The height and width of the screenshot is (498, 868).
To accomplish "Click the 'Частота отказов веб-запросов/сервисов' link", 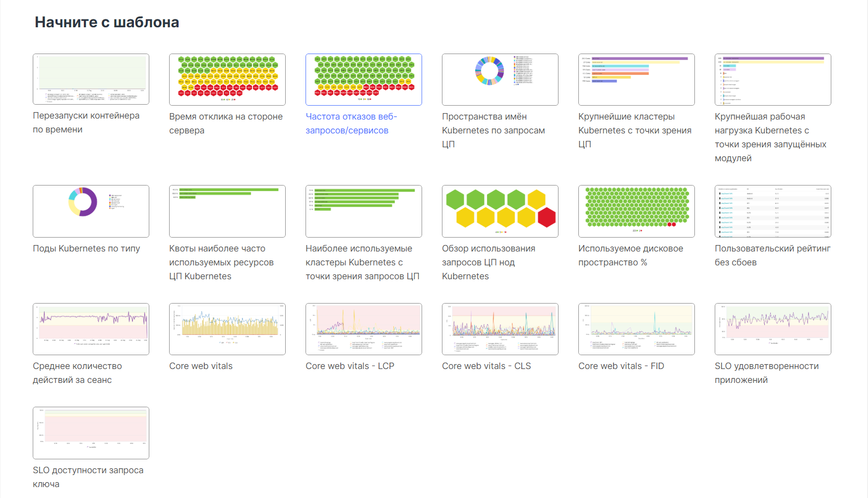I will [351, 124].
